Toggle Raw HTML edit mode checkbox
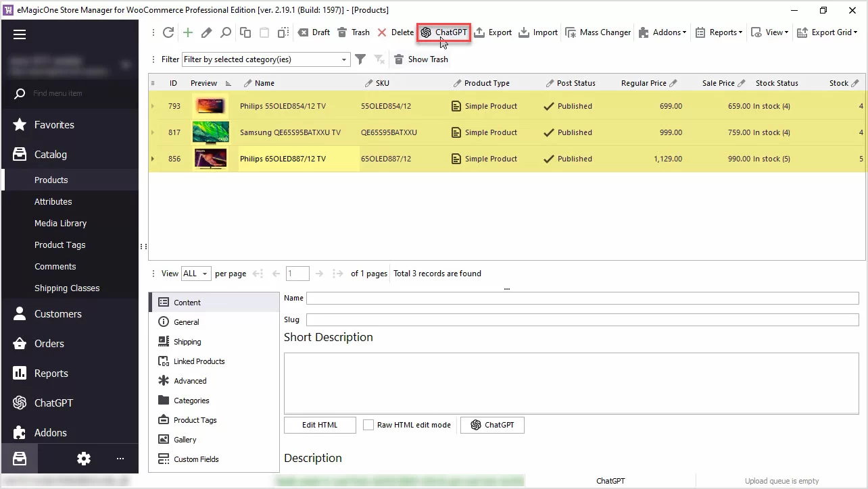The height and width of the screenshot is (489, 868). [368, 425]
